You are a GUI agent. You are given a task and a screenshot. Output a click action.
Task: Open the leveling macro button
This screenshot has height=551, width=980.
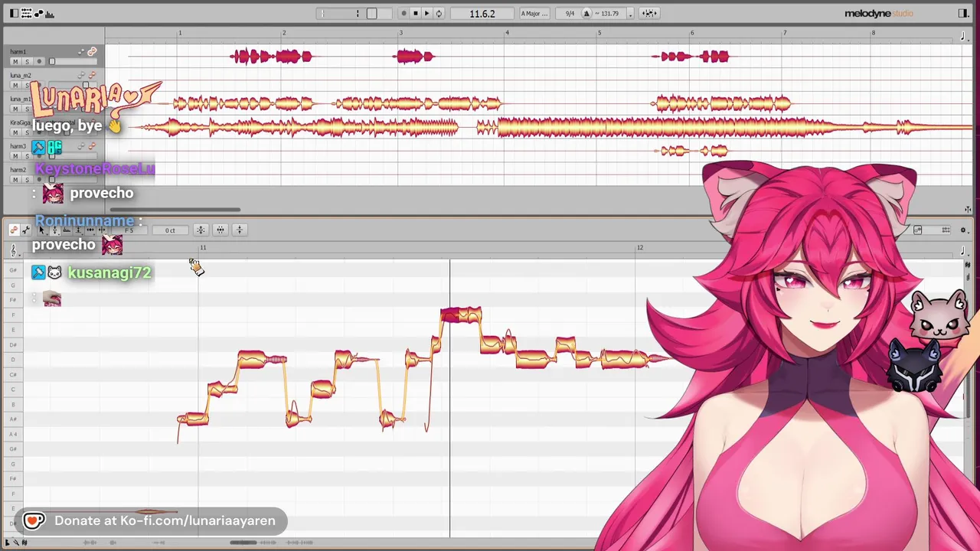(x=240, y=230)
